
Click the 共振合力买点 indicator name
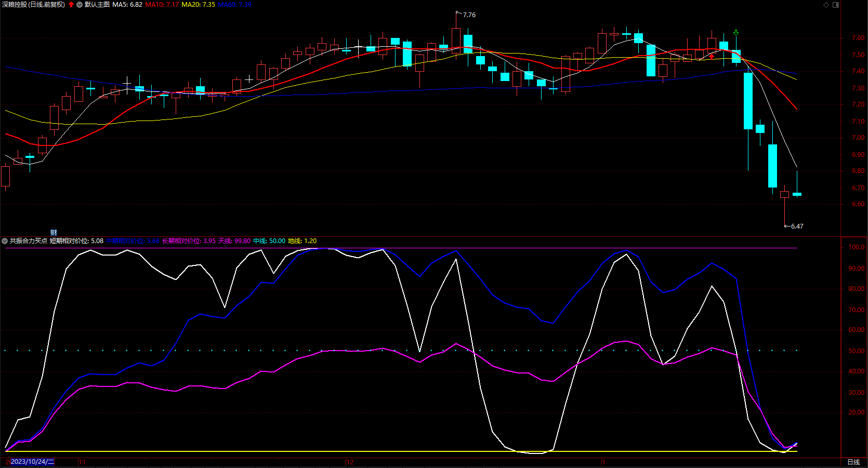29,241
